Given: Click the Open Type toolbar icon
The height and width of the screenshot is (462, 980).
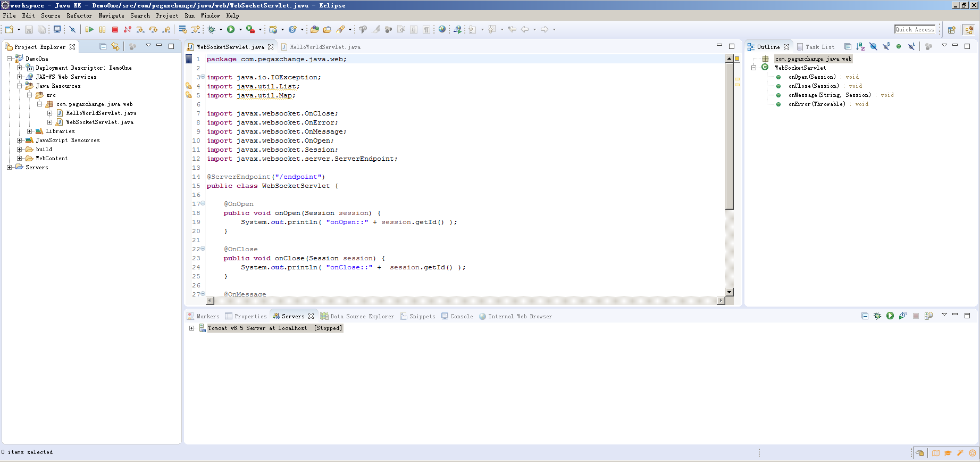Looking at the screenshot, I should point(314,29).
